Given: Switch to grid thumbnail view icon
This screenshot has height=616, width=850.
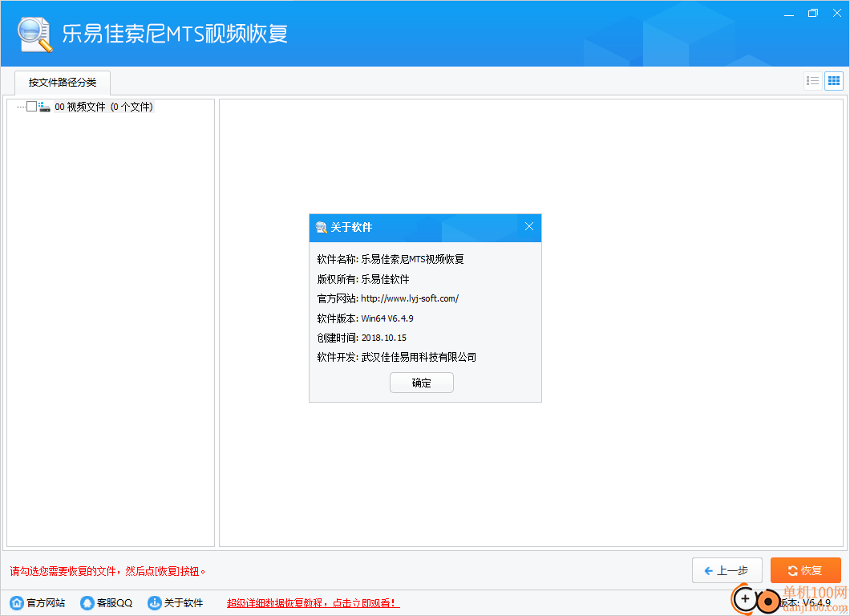Looking at the screenshot, I should 834,81.
